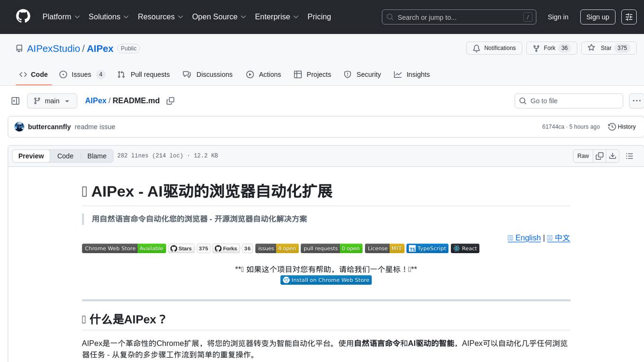Click the Notifications bell button

click(494, 48)
